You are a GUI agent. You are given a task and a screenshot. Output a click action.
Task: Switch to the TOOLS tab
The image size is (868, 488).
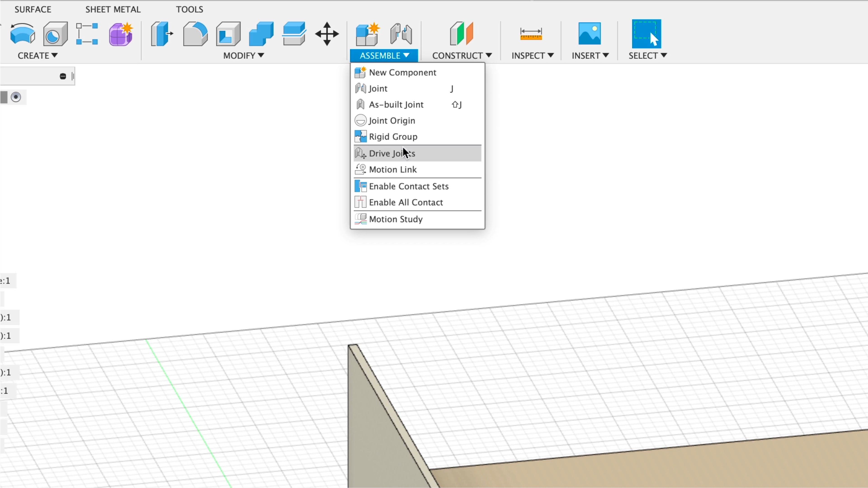[x=189, y=9]
